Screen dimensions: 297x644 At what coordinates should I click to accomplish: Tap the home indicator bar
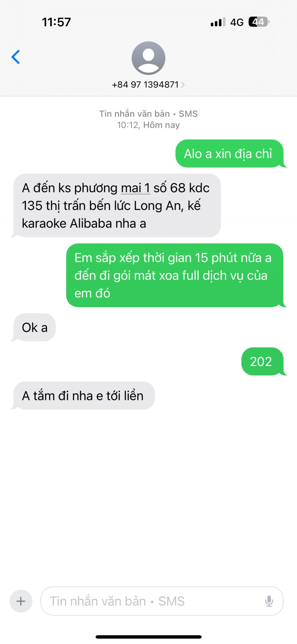[148, 637]
